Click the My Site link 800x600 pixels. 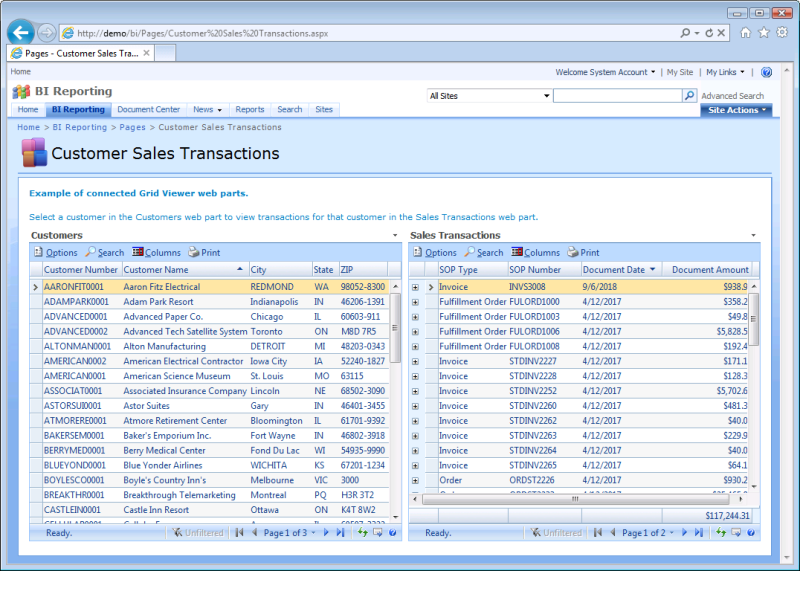[679, 72]
